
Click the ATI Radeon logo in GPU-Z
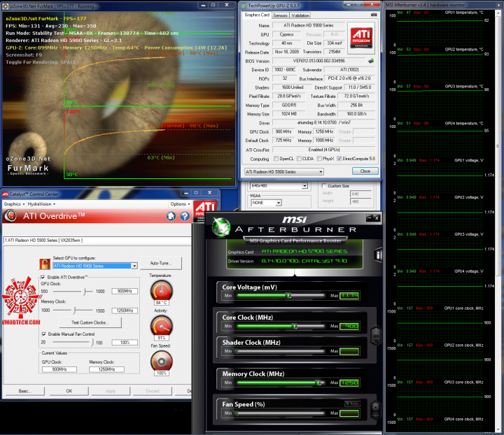point(361,37)
